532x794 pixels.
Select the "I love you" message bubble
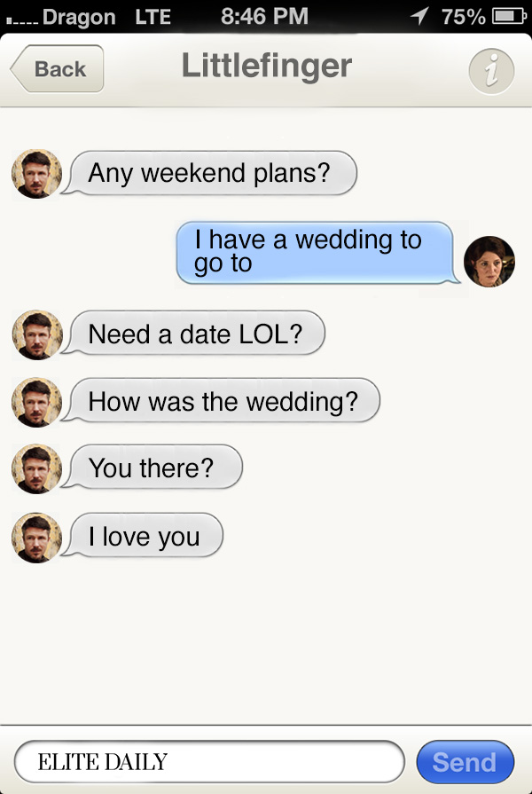(145, 537)
